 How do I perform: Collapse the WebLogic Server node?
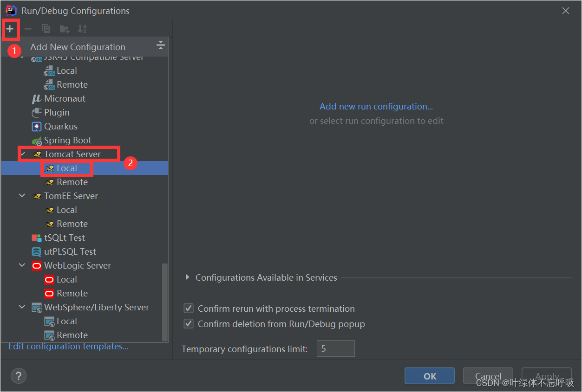tap(22, 265)
